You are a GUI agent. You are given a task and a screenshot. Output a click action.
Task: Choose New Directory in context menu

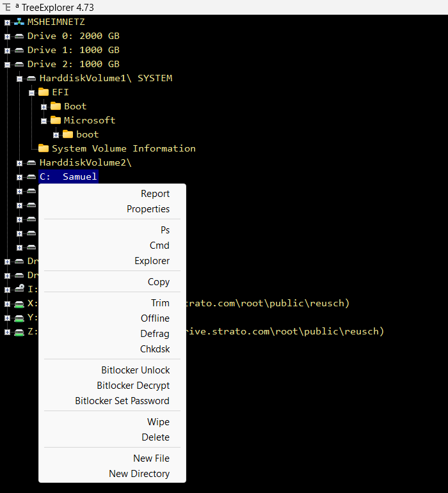point(139,474)
